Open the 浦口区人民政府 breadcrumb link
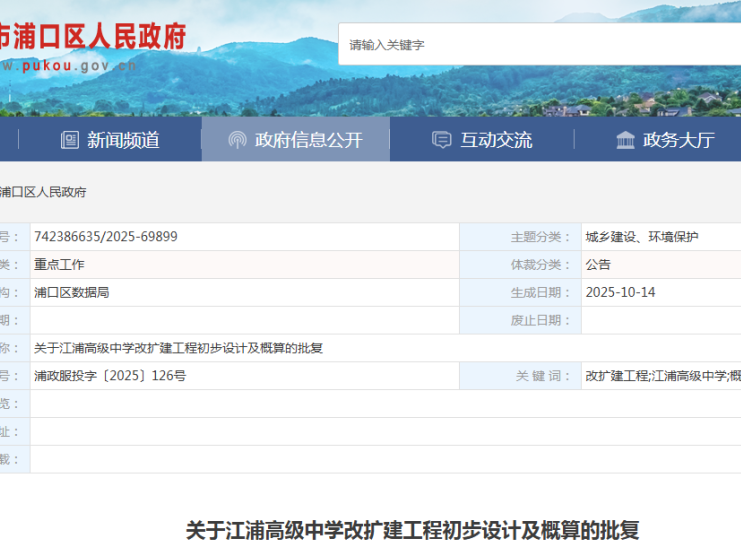This screenshot has height=556, width=741. coord(42,192)
